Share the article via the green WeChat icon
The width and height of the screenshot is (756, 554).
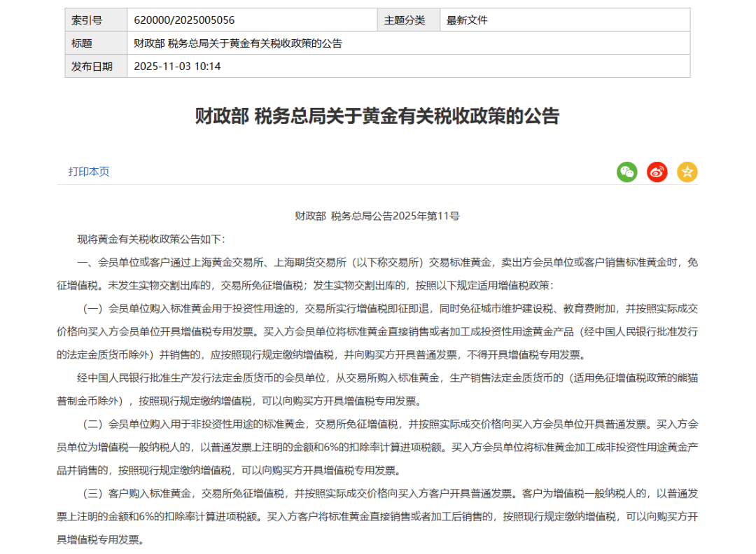626,172
